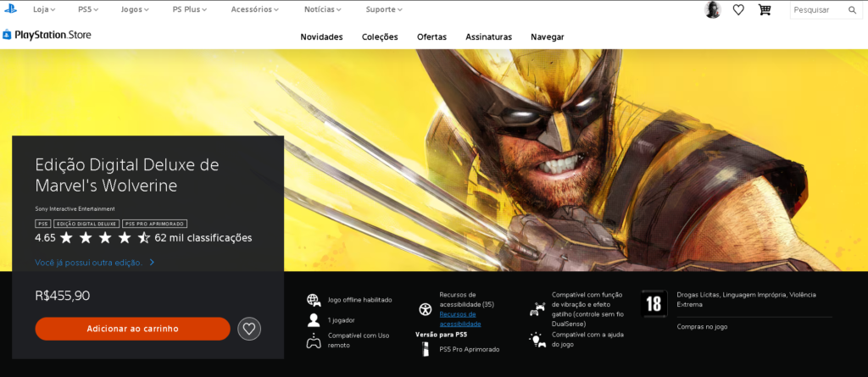
Task: Open the Ofertas tab
Action: click(x=431, y=37)
